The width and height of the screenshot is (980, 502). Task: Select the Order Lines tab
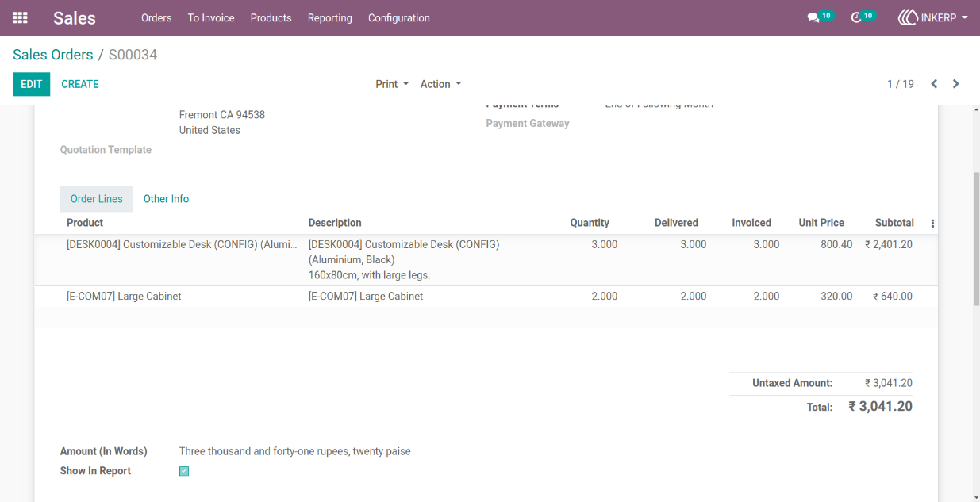coord(97,199)
